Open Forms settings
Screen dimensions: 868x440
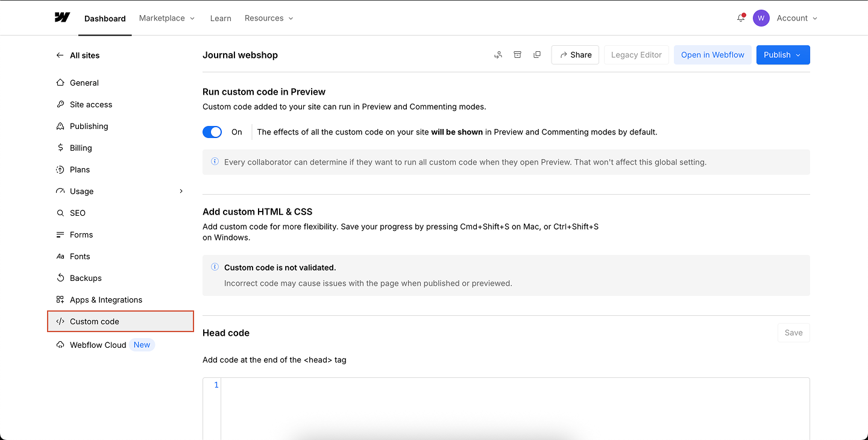click(121, 234)
